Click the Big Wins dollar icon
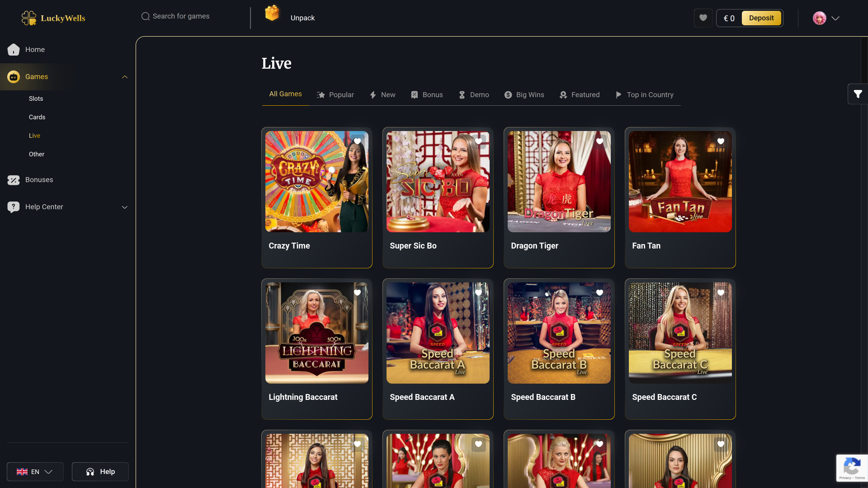The height and width of the screenshot is (488, 868). pyautogui.click(x=507, y=95)
